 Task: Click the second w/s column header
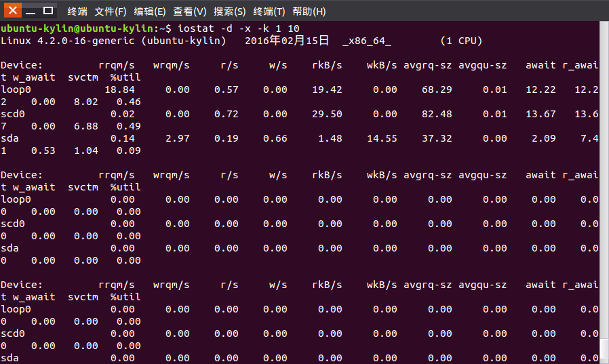coord(278,175)
